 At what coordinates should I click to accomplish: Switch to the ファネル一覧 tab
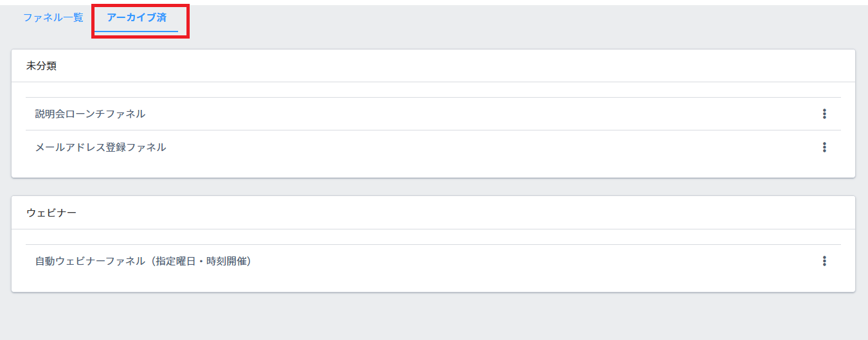coord(53,18)
